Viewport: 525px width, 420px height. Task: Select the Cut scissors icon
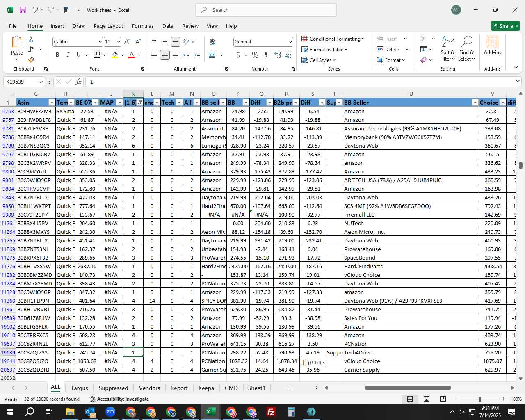pos(31,39)
